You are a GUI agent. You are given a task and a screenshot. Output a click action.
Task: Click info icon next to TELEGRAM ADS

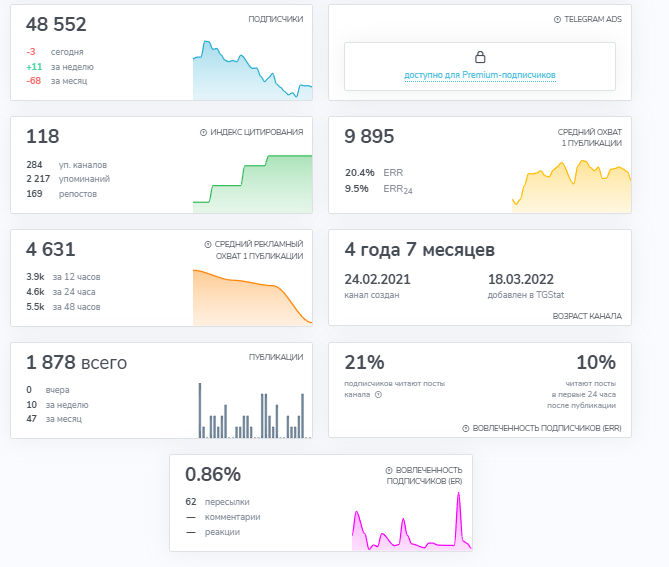[x=557, y=19]
